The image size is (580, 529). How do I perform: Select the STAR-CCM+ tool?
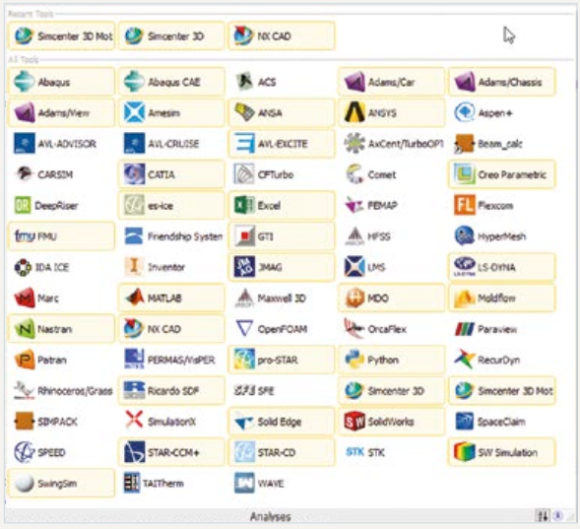click(x=172, y=452)
